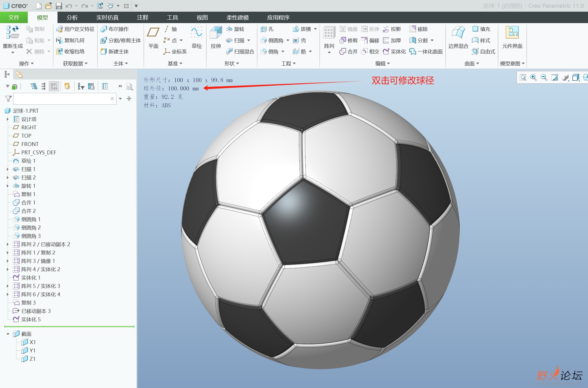Switch to the 注释 ribbon tab
Viewport: 588px width, 388px height.
pyautogui.click(x=143, y=18)
